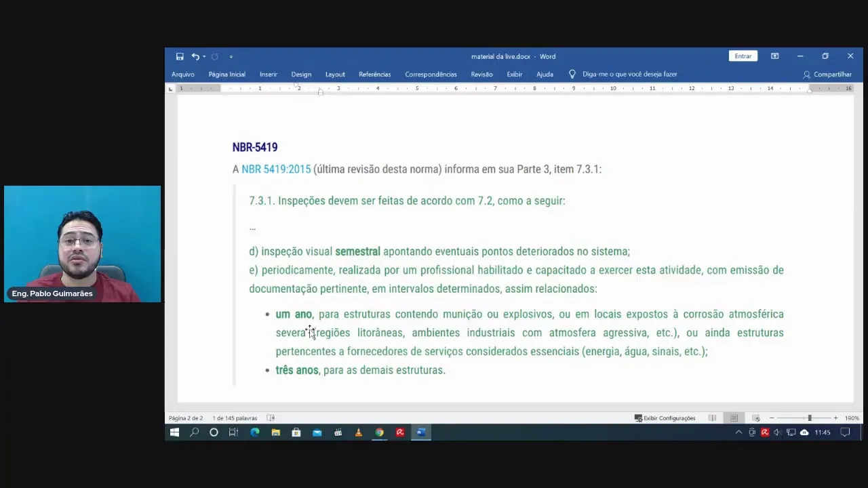
Task: Click 'Página 2 de 2' in status bar
Action: (186, 418)
